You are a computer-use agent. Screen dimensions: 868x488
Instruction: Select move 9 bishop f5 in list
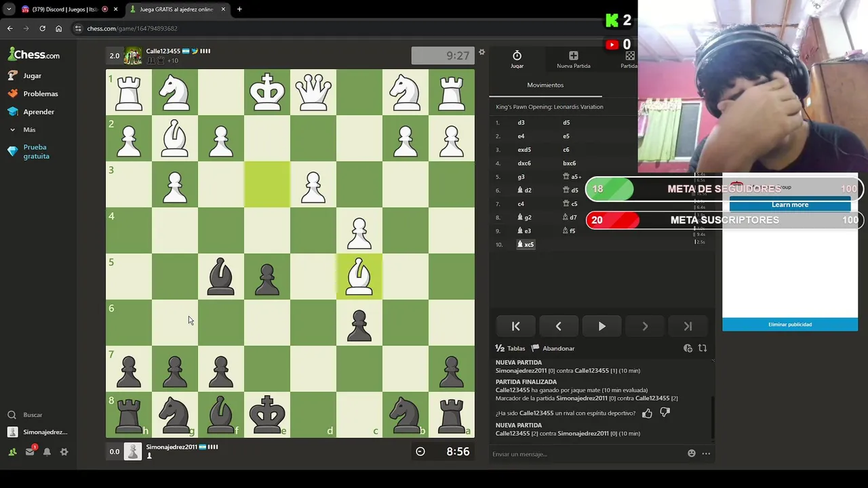[568, 231]
